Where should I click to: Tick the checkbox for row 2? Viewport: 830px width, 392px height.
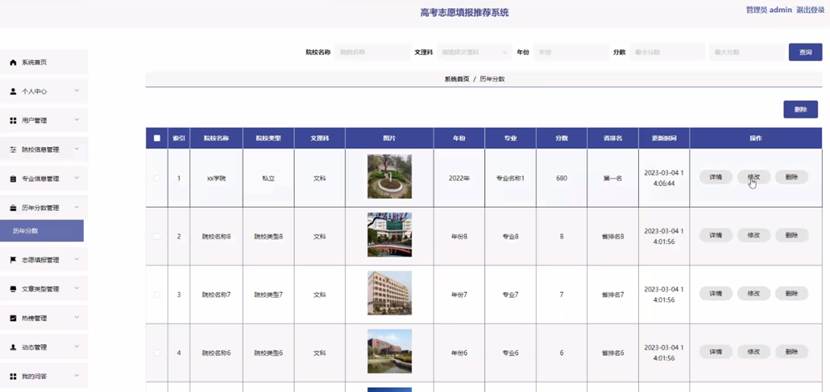(157, 236)
